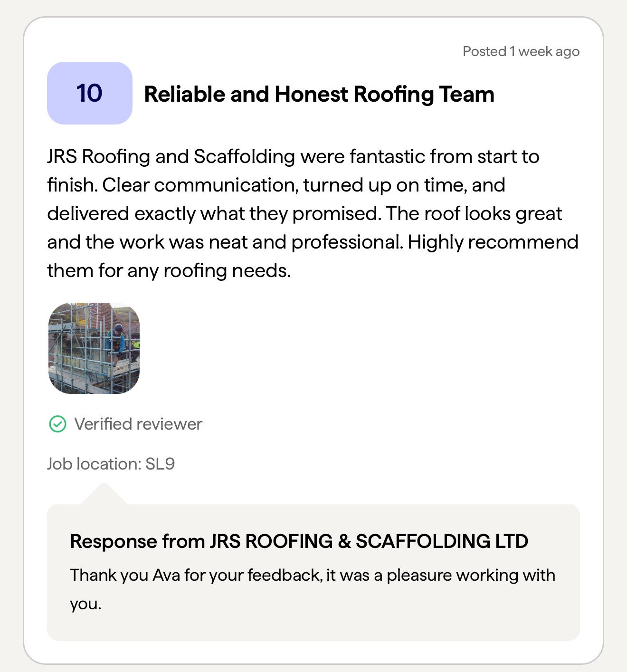Click 'Highly recommend' in the review text
Screen dimensions: 627x672
click(x=493, y=242)
